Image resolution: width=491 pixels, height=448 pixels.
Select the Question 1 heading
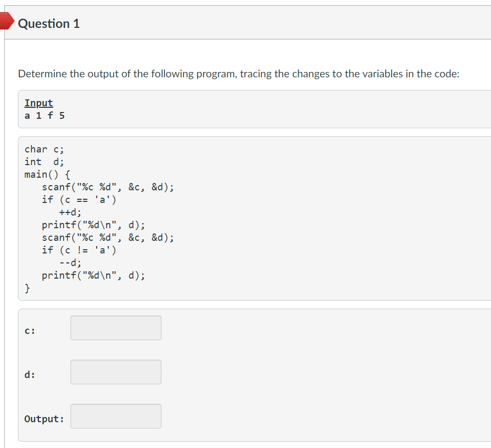point(49,23)
